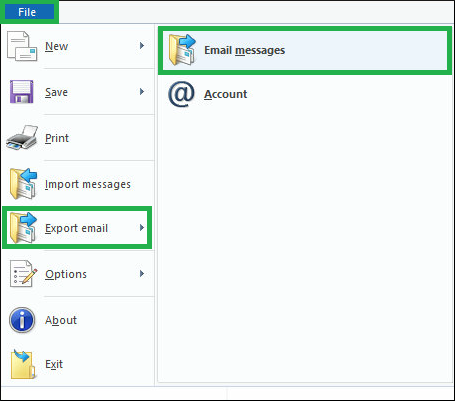Expand the New submenu arrow
Screen dimensions: 455x401
tap(142, 46)
